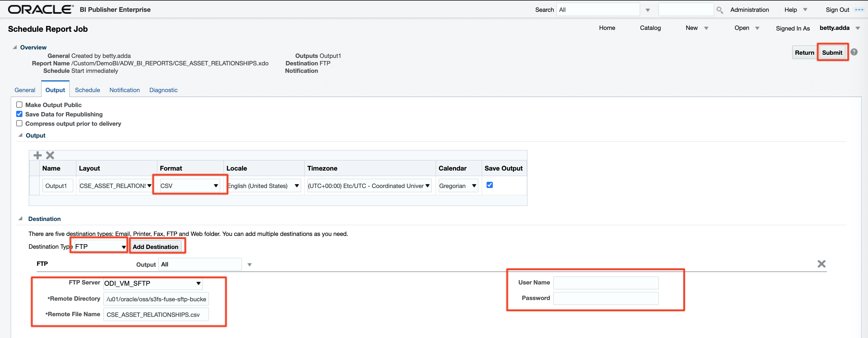Toggle the Save Output checkbox for Output1

point(490,185)
